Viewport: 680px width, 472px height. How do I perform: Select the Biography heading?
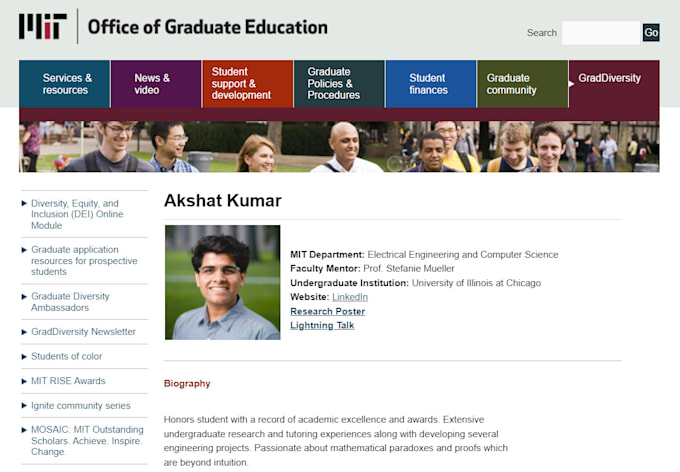187,384
